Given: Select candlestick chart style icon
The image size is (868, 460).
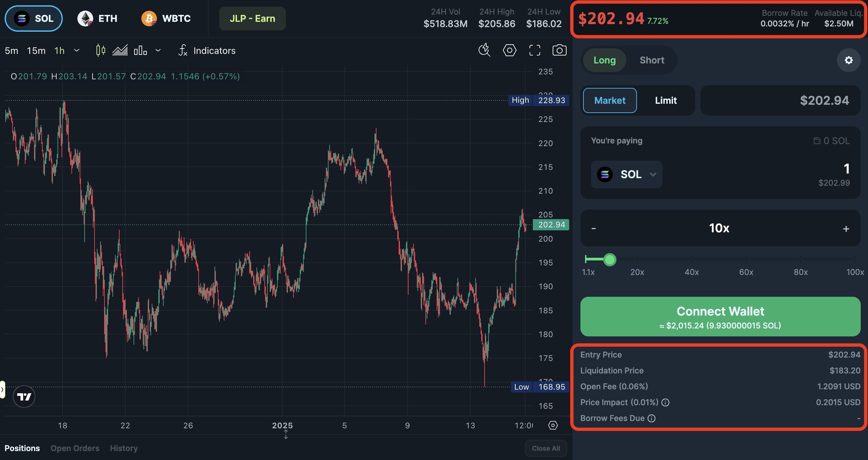Looking at the screenshot, I should click(100, 51).
